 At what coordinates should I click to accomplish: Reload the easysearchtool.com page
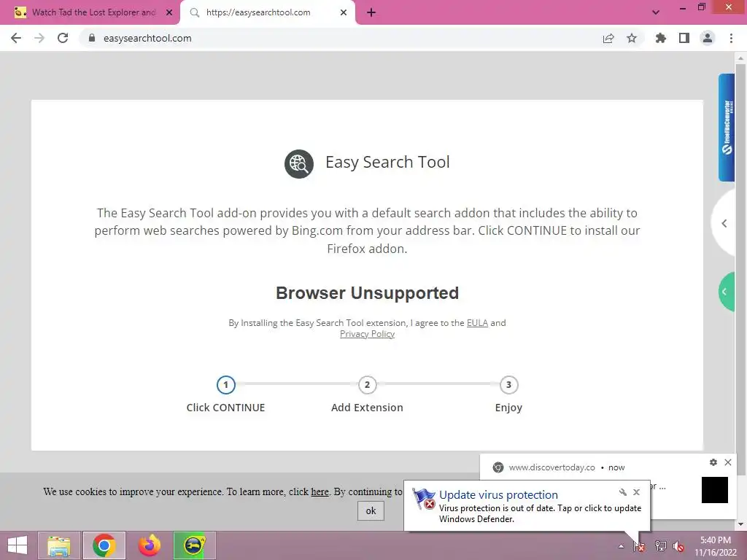tap(63, 38)
